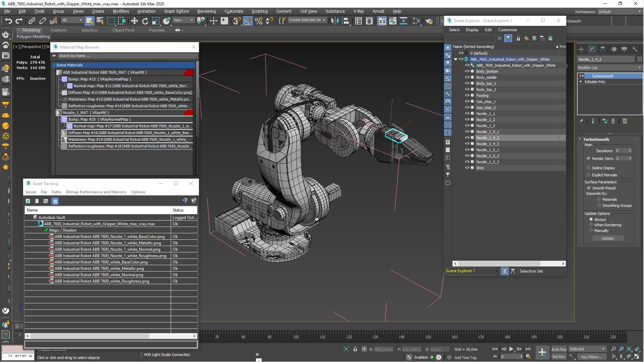Collapse the ABB_7600 layer tree node
This screenshot has height=362, width=644.
(456, 59)
